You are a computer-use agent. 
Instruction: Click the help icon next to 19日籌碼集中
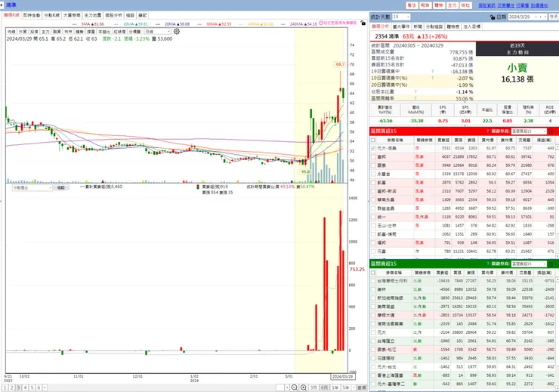coord(433,71)
